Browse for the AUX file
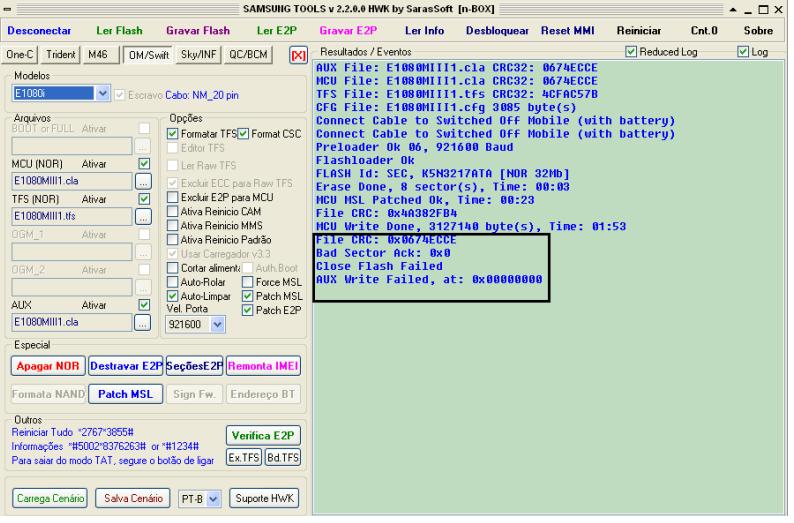 pos(143,322)
